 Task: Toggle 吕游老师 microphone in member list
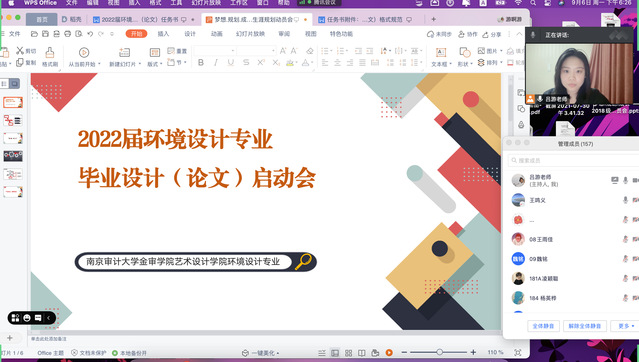coord(625,180)
